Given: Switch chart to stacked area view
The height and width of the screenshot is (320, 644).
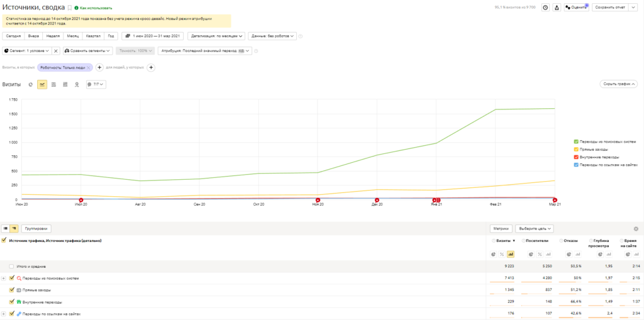Looking at the screenshot, I should click(53, 84).
